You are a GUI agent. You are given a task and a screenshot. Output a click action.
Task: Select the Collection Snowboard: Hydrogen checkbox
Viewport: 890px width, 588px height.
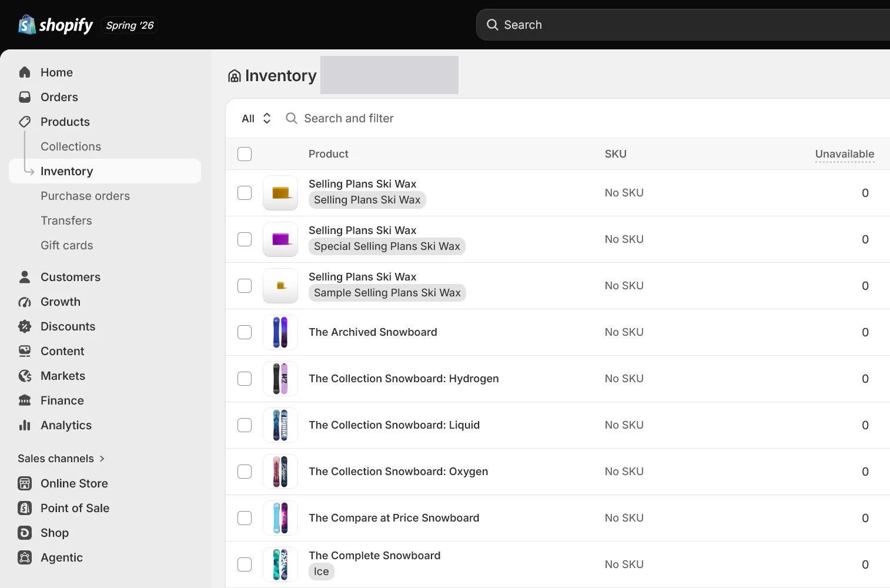245,379
